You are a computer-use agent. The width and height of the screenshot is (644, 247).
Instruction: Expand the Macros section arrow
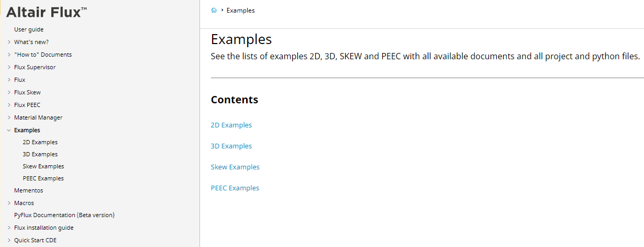click(9, 203)
